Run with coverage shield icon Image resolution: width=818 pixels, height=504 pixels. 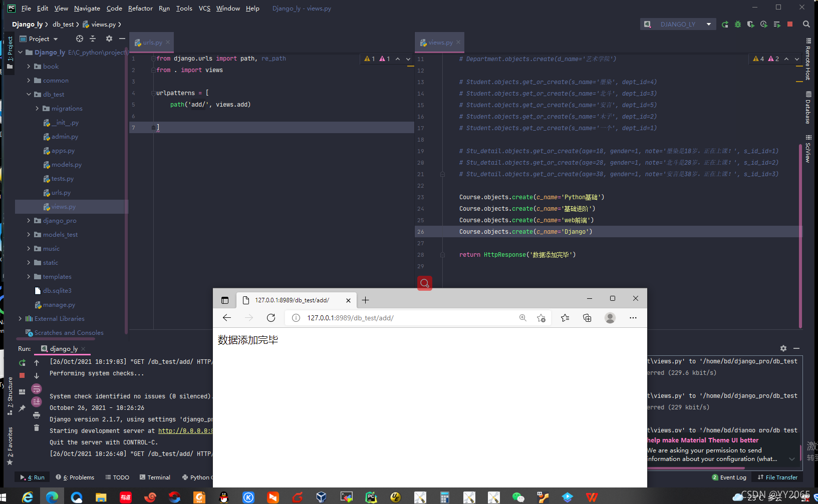tap(750, 24)
